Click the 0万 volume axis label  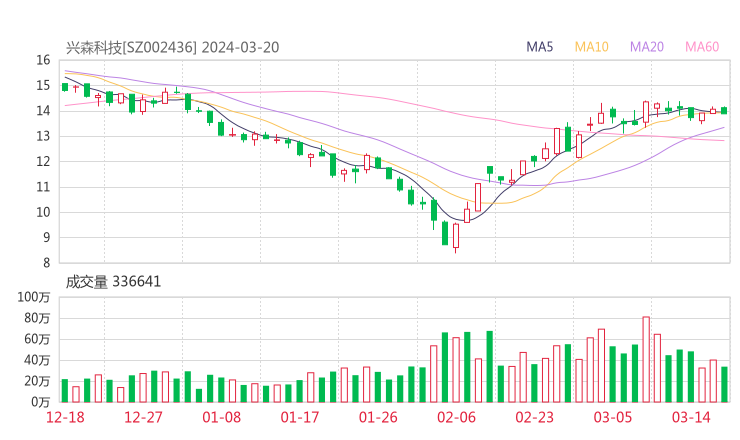(40, 402)
